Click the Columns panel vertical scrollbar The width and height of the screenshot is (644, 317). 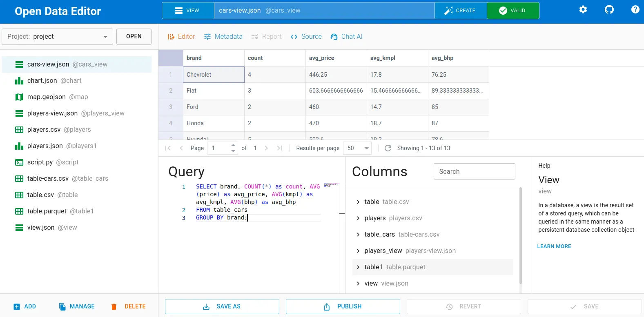click(520, 236)
